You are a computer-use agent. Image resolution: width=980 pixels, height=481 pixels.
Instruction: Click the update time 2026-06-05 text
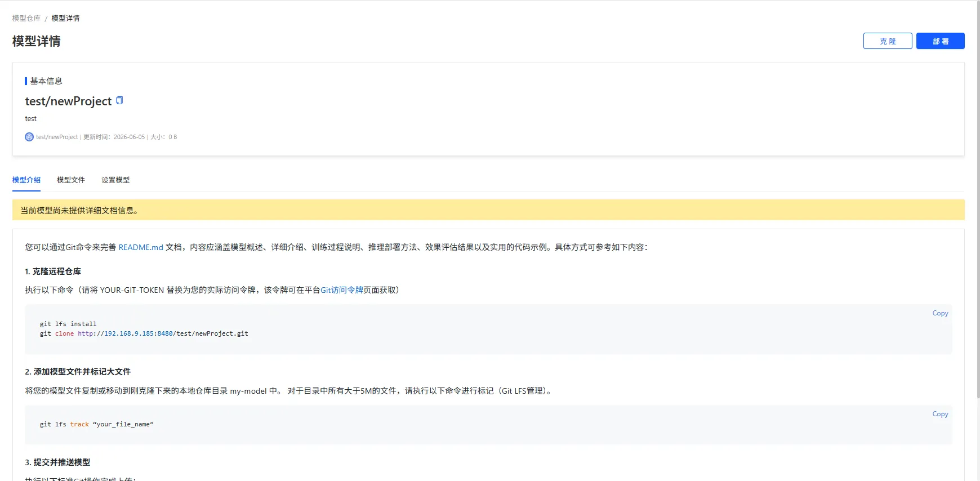pos(114,137)
